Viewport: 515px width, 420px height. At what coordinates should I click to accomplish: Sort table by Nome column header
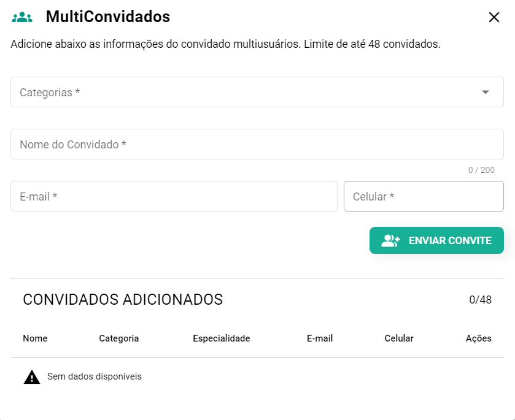click(x=35, y=338)
